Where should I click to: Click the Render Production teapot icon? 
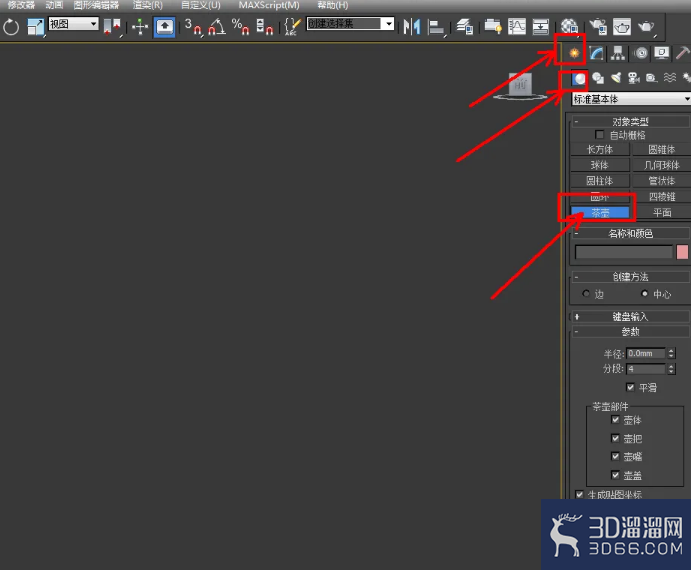tap(646, 27)
